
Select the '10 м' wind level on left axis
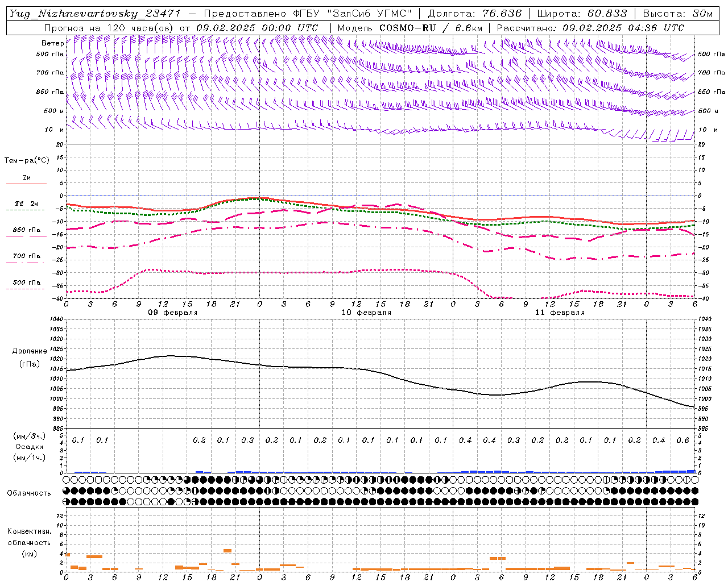pos(54,130)
